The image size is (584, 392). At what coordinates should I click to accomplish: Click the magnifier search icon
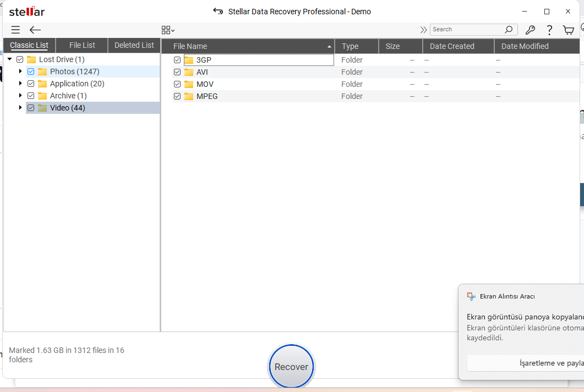point(509,29)
